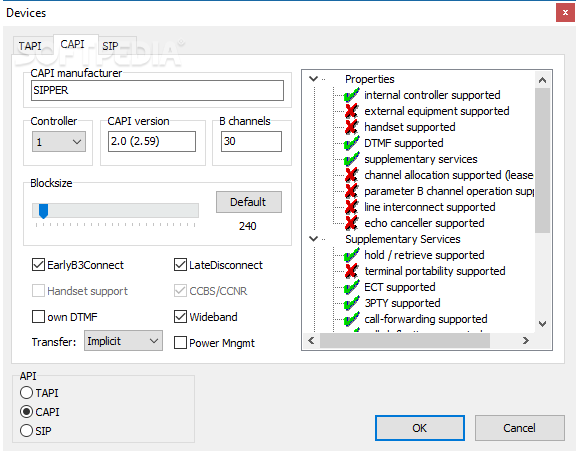
Task: Click green check icon for internal controller supported
Action: pyautogui.click(x=351, y=95)
